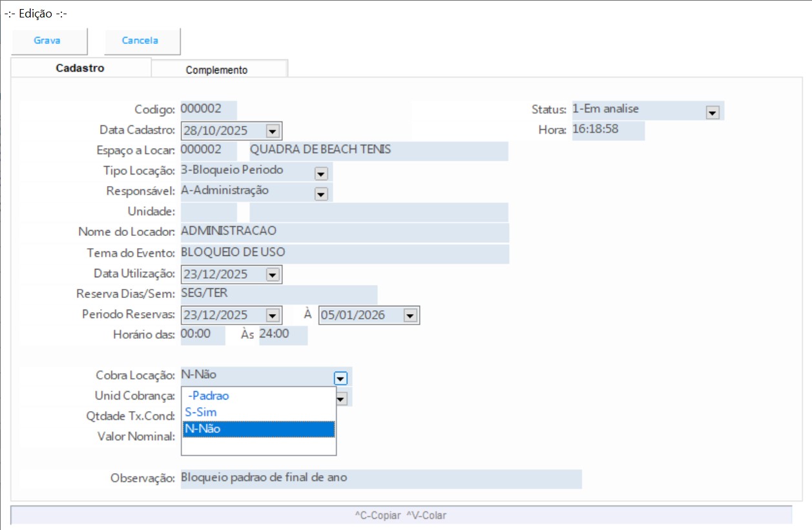Screen dimensions: 812x530
Task: Click the Nome do Locador field
Action: point(344,233)
